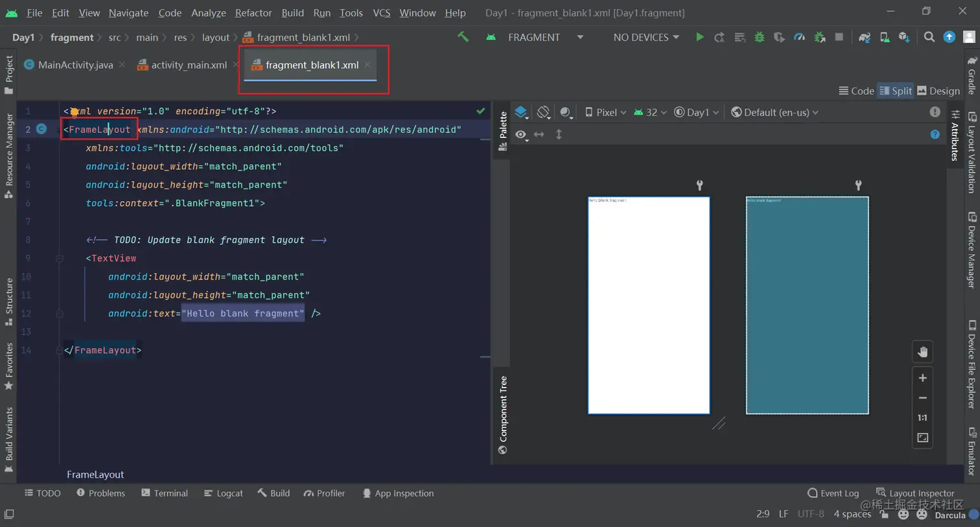Image resolution: width=980 pixels, height=527 pixels.
Task: Click Apply Changes and Restart Activity icon
Action: [x=719, y=37]
